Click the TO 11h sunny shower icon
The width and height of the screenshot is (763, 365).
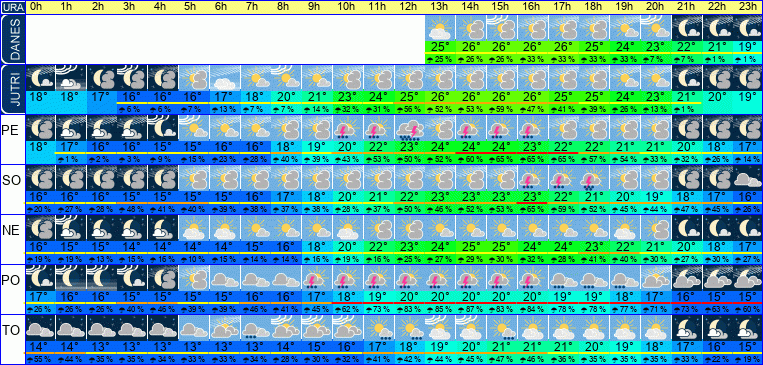click(x=379, y=328)
